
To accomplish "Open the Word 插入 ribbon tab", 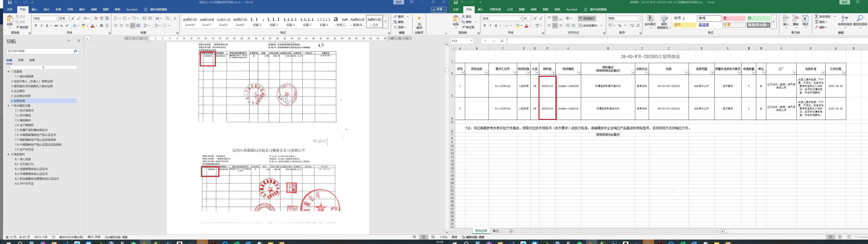I will pyautogui.click(x=34, y=10).
